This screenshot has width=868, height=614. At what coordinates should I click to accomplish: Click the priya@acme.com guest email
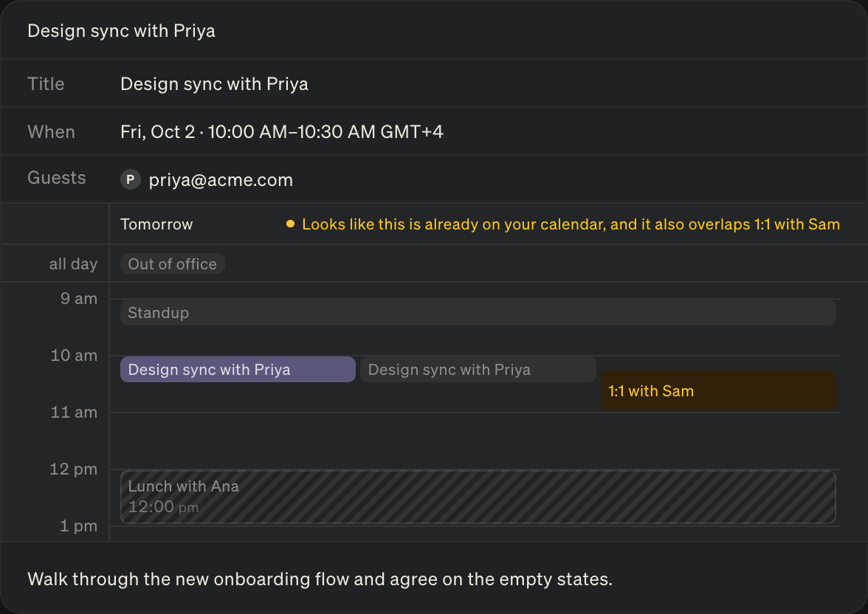pyautogui.click(x=221, y=180)
